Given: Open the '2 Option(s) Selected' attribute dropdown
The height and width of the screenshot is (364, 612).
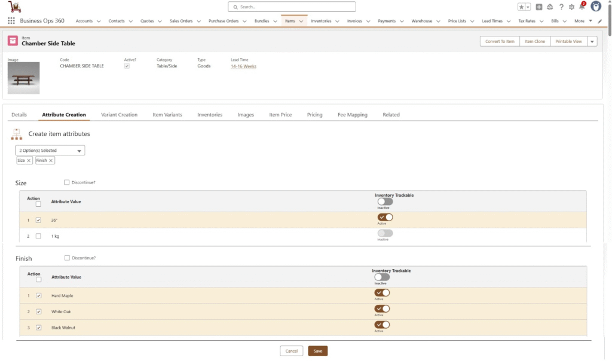Looking at the screenshot, I should click(50, 151).
